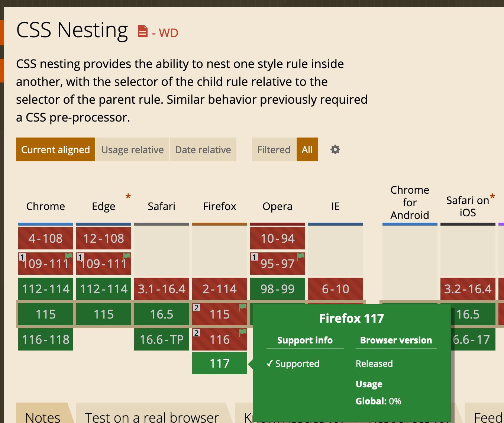Click the Firefox 117 version cell
The image size is (504, 423).
pyautogui.click(x=220, y=363)
